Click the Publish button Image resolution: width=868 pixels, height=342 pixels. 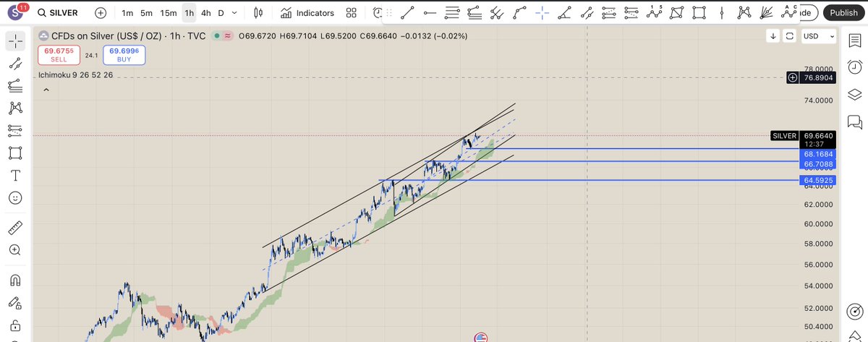pos(843,12)
